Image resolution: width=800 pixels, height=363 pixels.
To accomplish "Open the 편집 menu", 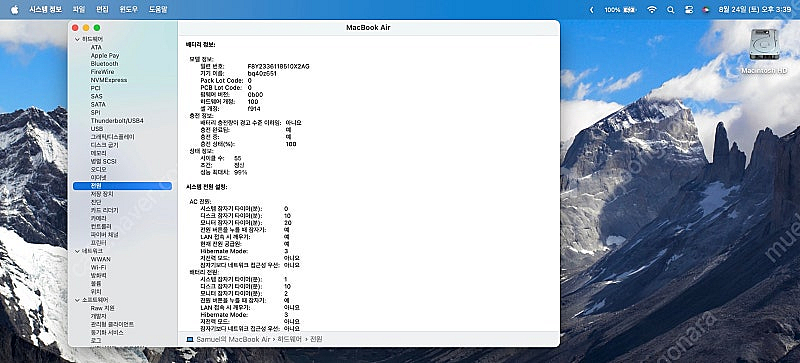I will (x=102, y=9).
